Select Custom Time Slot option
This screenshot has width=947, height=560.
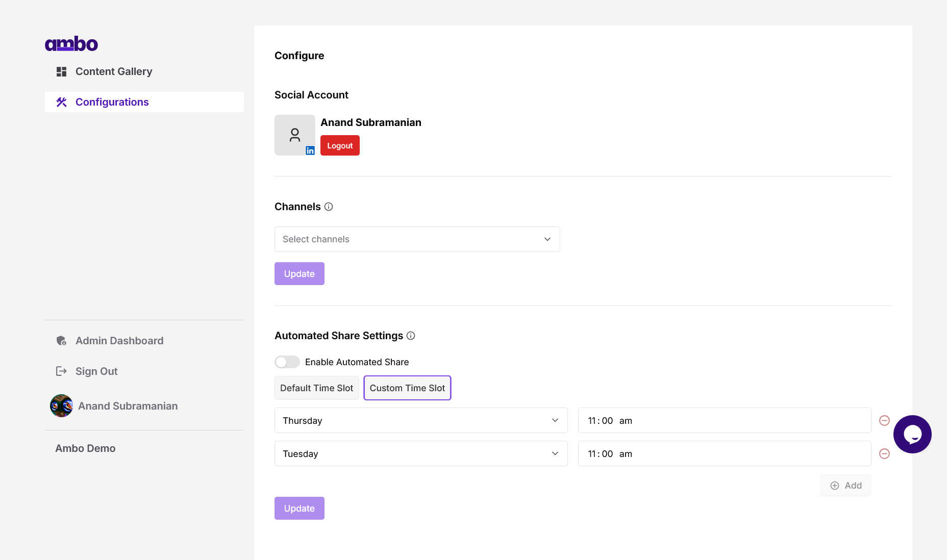pos(407,388)
